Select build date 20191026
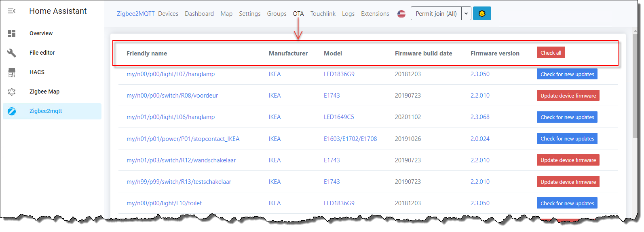 pos(408,139)
